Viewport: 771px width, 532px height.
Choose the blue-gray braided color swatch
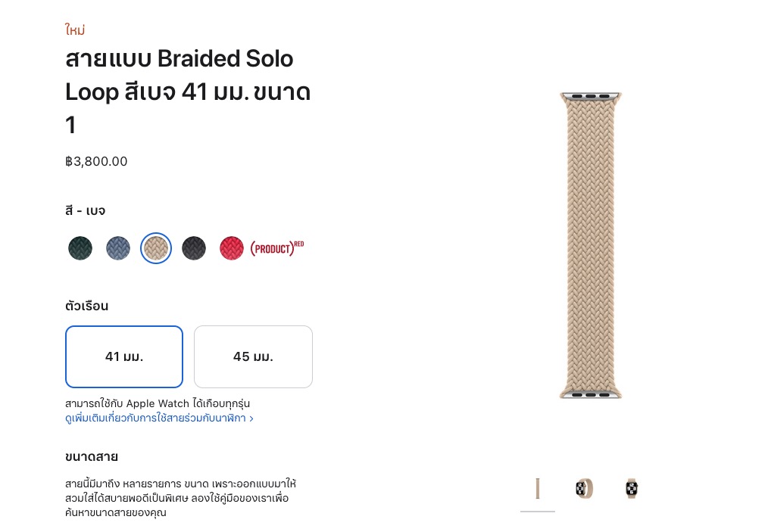click(x=118, y=248)
